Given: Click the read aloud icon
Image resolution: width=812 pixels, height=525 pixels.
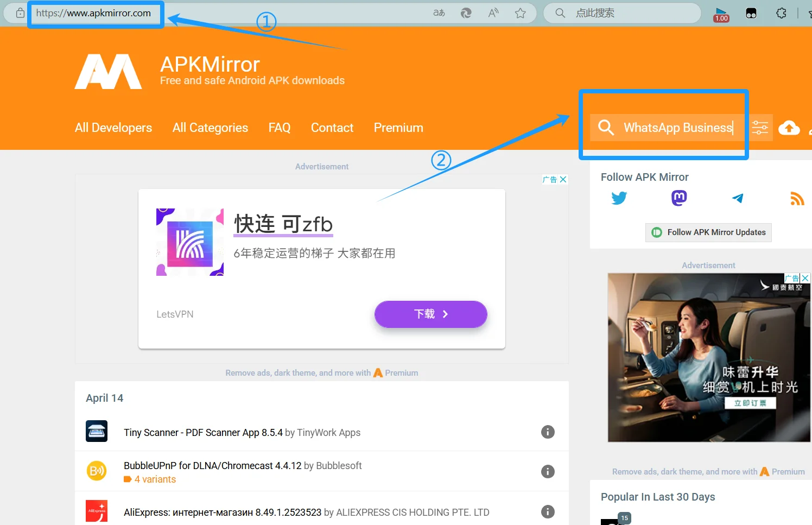Looking at the screenshot, I should pos(493,13).
